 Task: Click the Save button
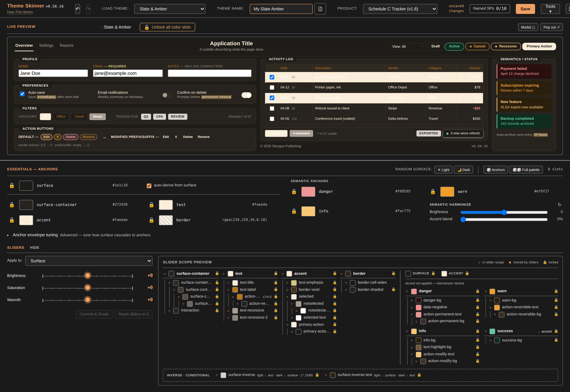(x=525, y=9)
